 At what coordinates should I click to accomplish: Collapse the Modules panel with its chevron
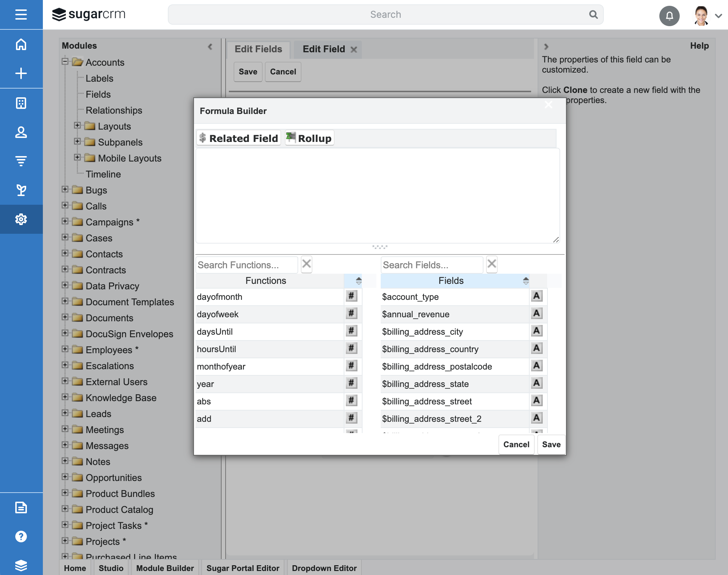pos(210,46)
